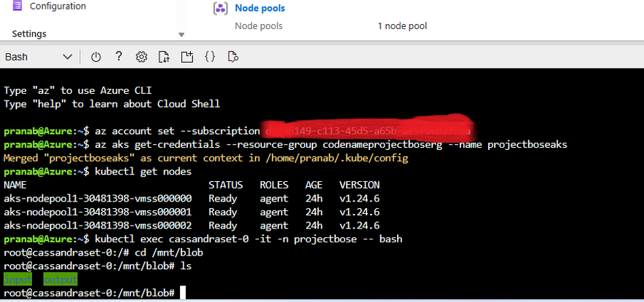
Task: Click 'Type "help" to learn about Cloud Shell'
Action: click(x=111, y=104)
